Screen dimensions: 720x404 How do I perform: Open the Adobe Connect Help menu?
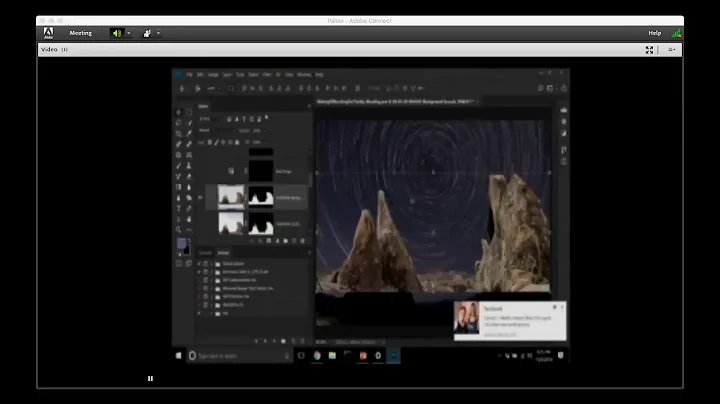(654, 33)
